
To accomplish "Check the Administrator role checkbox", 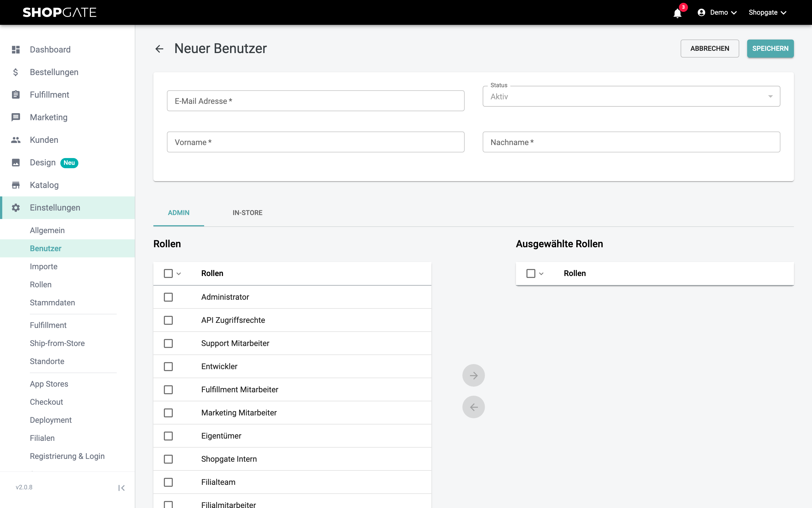I will click(x=168, y=297).
